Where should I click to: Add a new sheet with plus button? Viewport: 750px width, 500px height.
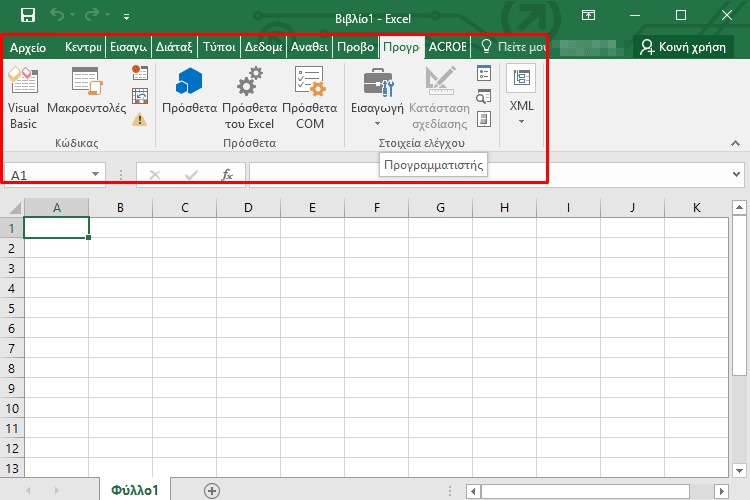pos(212,490)
